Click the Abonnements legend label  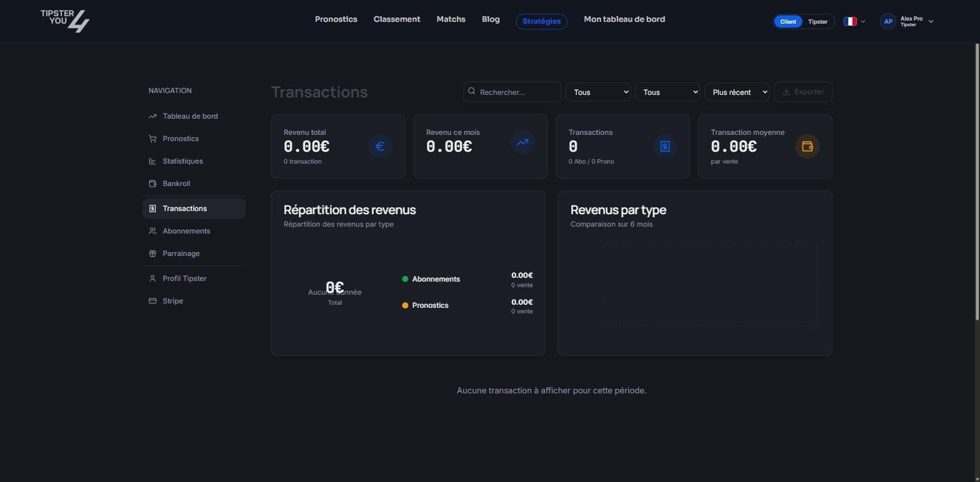tap(436, 279)
